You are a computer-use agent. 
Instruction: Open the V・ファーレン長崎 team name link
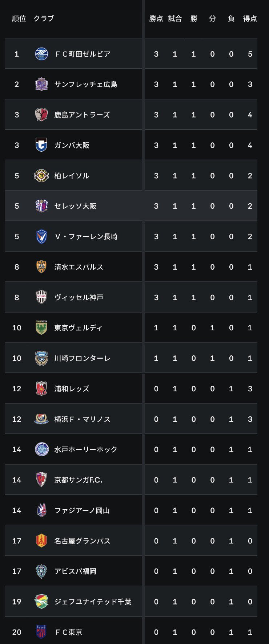(86, 237)
